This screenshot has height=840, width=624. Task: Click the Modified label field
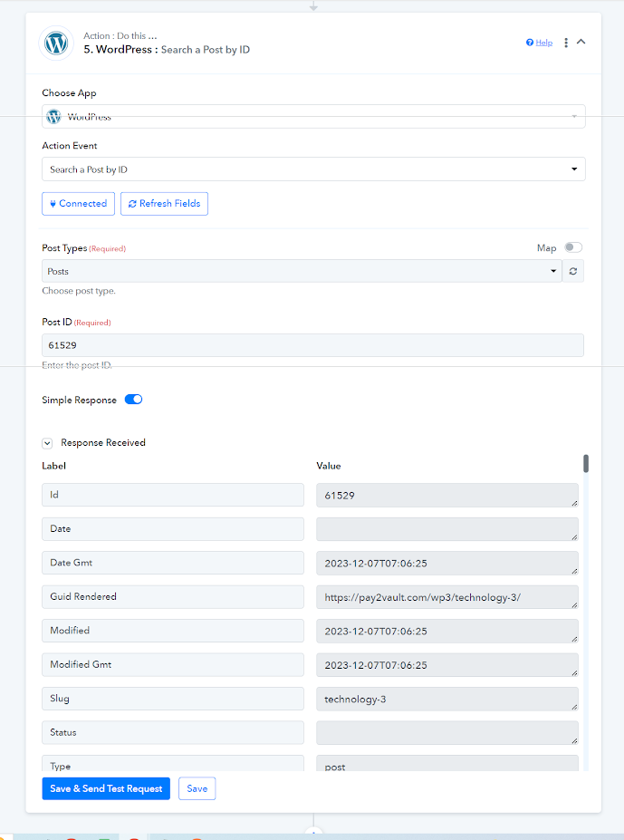point(173,631)
